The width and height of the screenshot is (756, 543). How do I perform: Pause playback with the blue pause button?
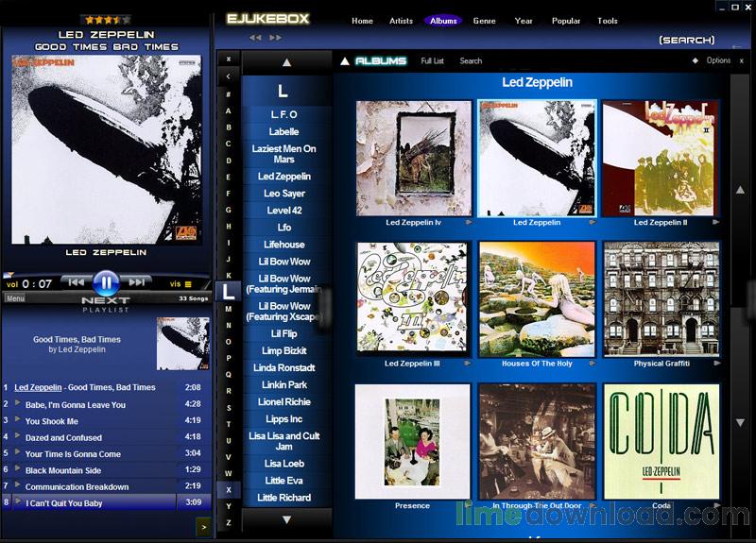click(106, 282)
